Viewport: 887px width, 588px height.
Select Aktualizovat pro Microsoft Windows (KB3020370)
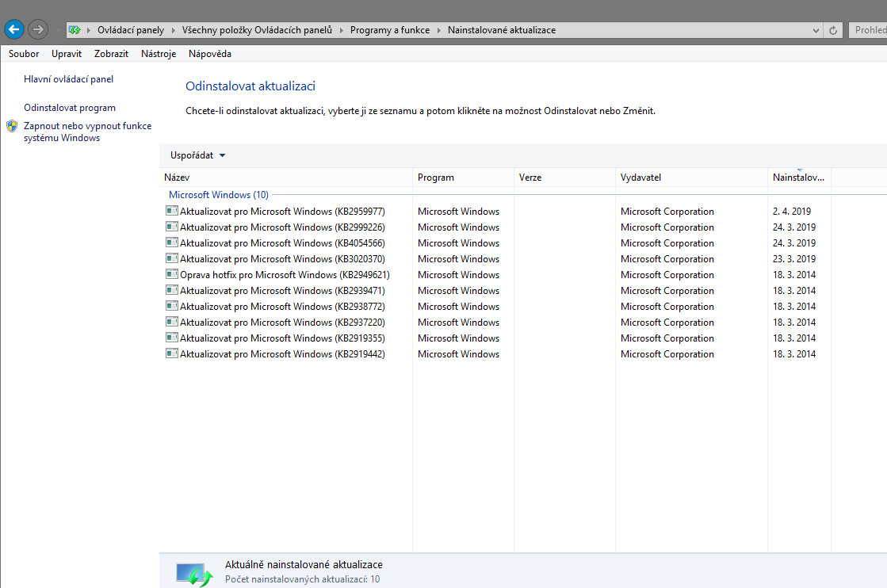click(282, 258)
